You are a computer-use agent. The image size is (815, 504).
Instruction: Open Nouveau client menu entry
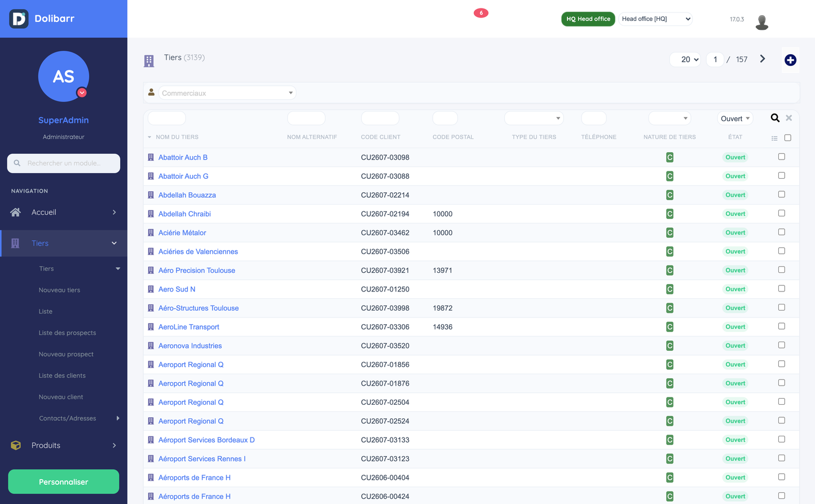pos(61,397)
